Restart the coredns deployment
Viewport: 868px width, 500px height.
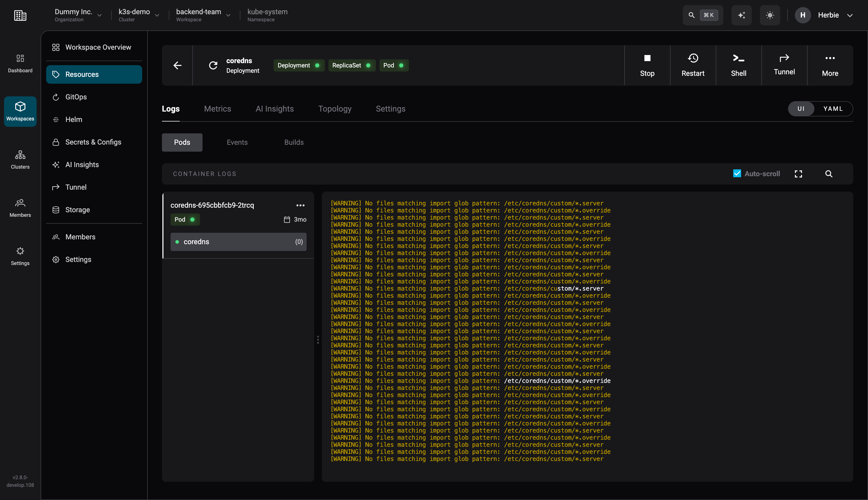(x=693, y=65)
